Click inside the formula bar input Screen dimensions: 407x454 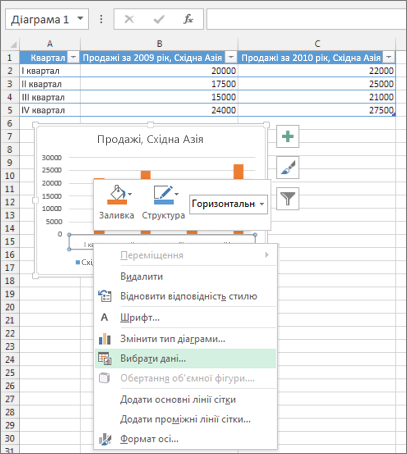click(x=307, y=19)
